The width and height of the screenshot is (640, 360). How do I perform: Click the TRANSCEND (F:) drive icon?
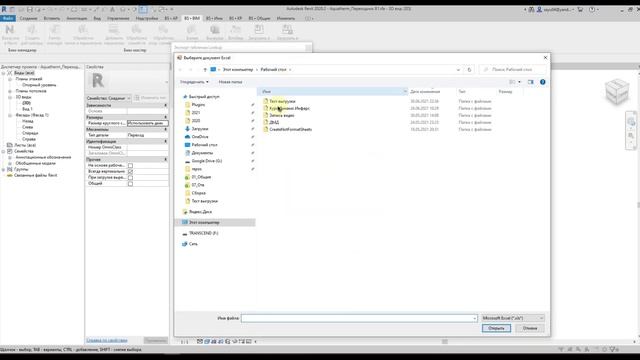click(x=184, y=233)
